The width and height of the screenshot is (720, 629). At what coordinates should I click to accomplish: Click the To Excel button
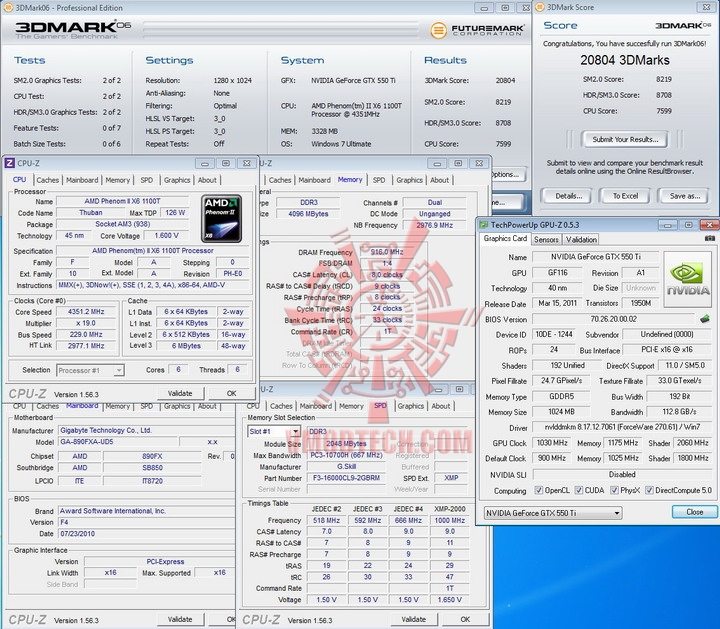(x=625, y=196)
